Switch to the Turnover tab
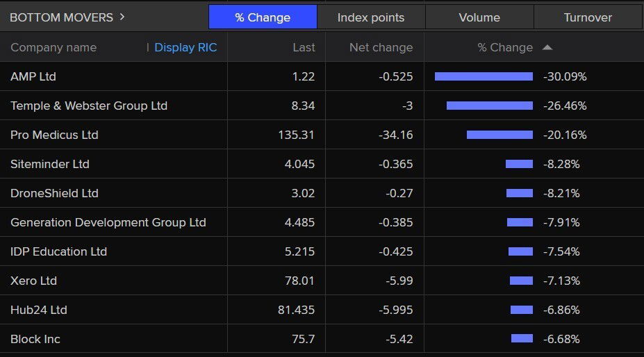The image size is (644, 357). 588,17
